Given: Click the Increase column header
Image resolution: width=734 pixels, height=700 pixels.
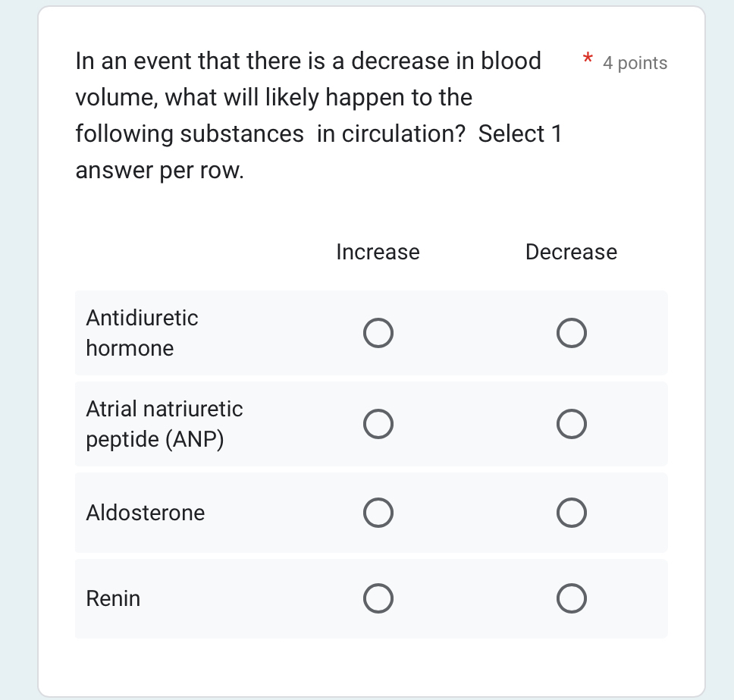Looking at the screenshot, I should pos(378,252).
